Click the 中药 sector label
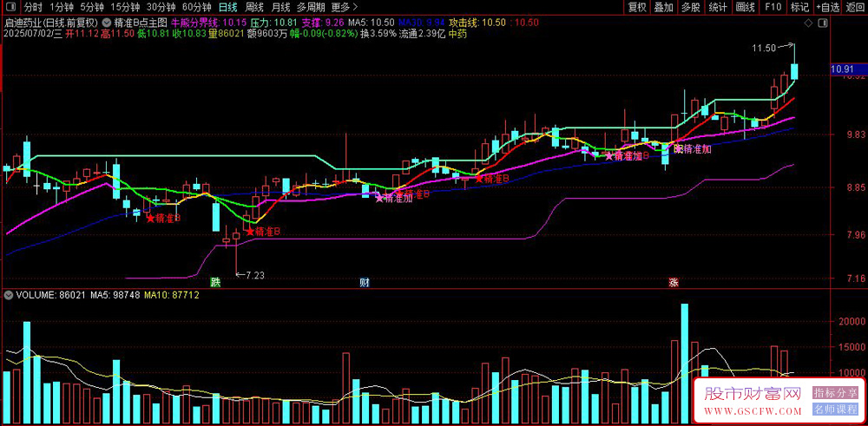This screenshot has width=868, height=426. [x=457, y=34]
